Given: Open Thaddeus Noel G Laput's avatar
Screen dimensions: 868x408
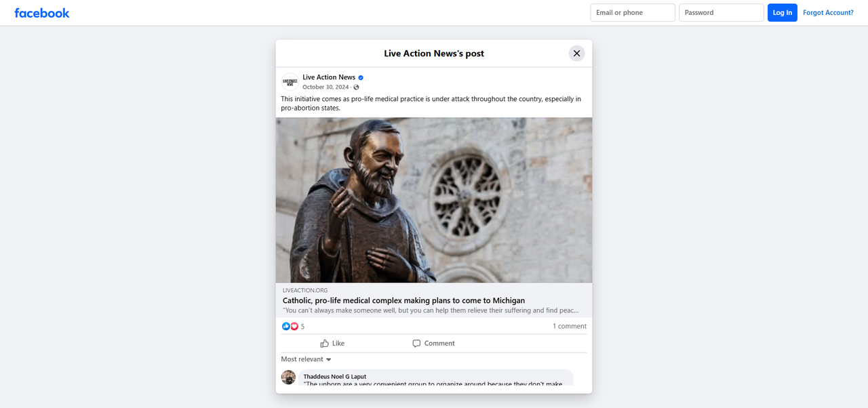Looking at the screenshot, I should pos(288,377).
